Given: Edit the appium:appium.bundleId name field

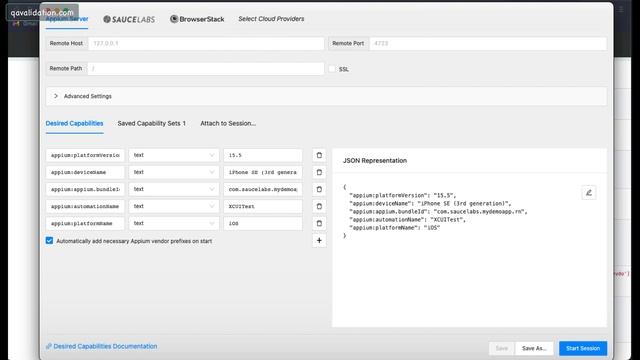Looking at the screenshot, I should [x=85, y=189].
